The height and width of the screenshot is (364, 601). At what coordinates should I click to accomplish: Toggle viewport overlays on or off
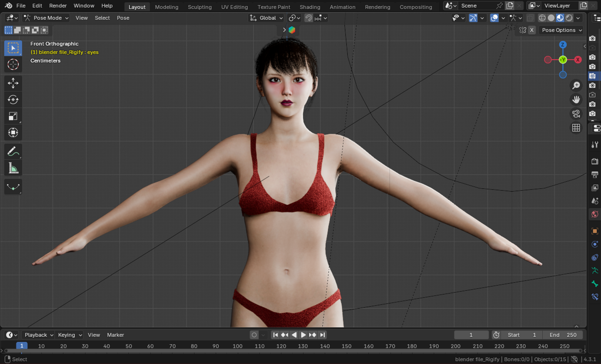[x=494, y=18]
